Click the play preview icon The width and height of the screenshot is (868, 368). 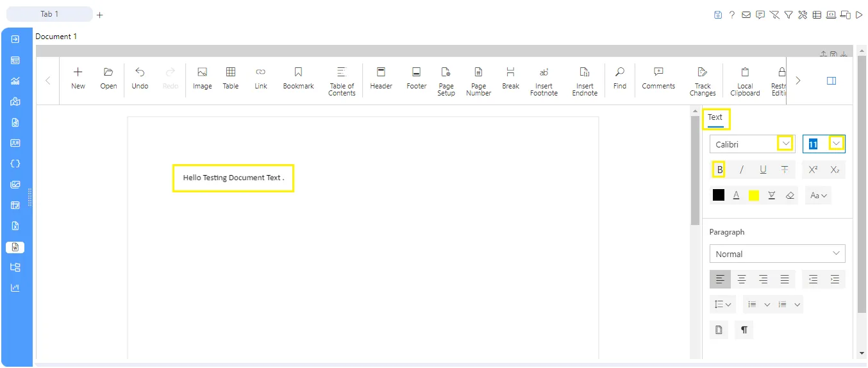point(860,15)
